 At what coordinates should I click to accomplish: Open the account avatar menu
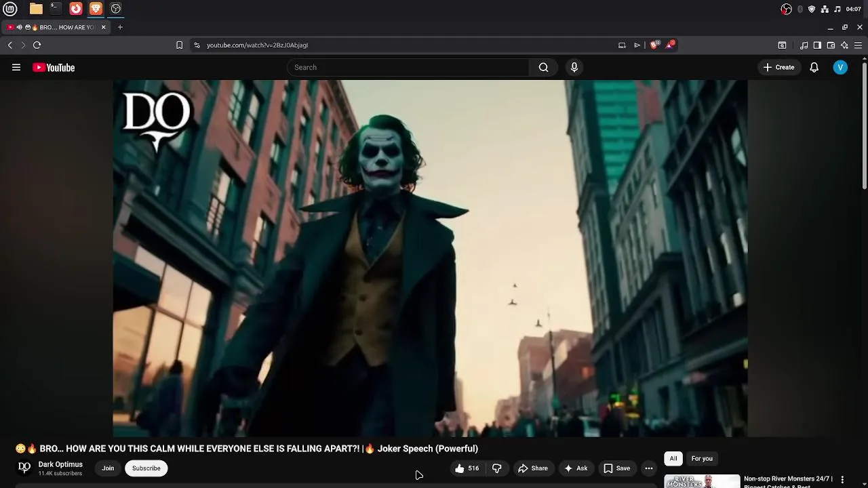click(840, 67)
